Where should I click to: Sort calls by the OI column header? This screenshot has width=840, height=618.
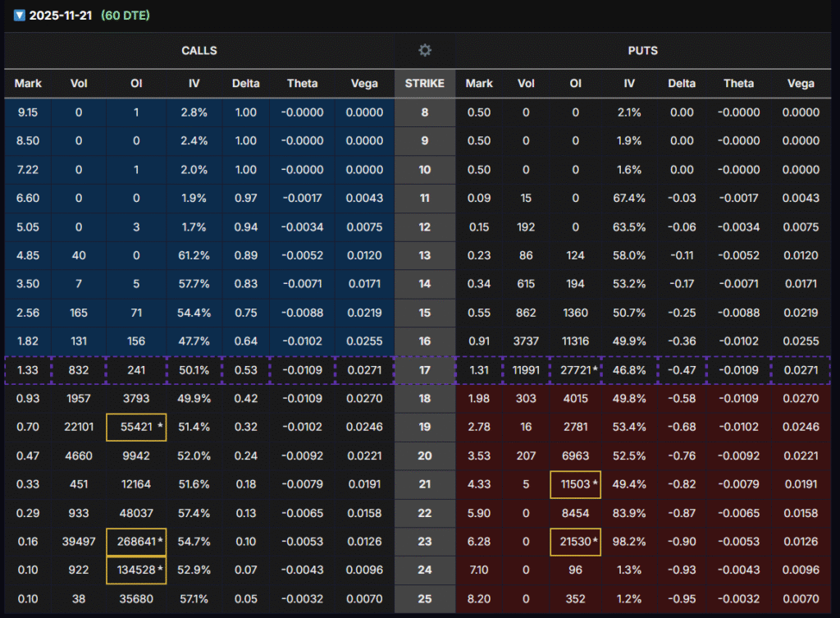pos(136,83)
